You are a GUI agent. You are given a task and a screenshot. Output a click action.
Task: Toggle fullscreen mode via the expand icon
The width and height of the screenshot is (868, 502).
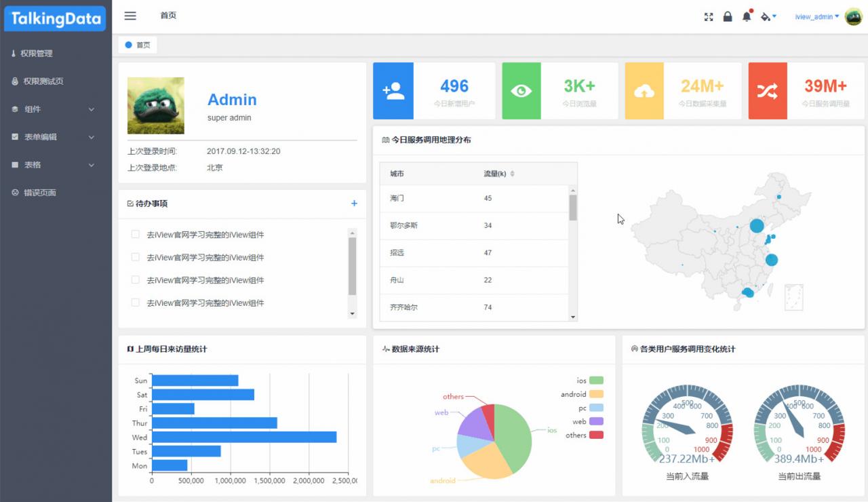click(x=708, y=16)
